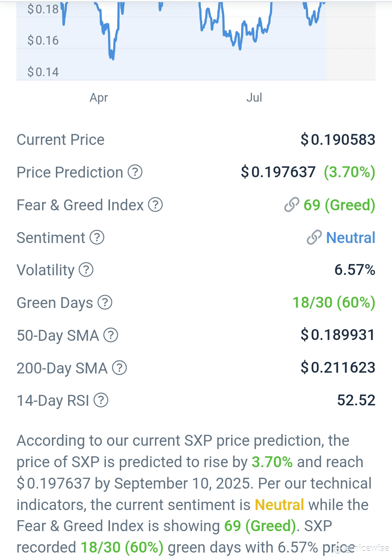
Task: Tap the 200-Day SMA help icon
Action: [119, 368]
